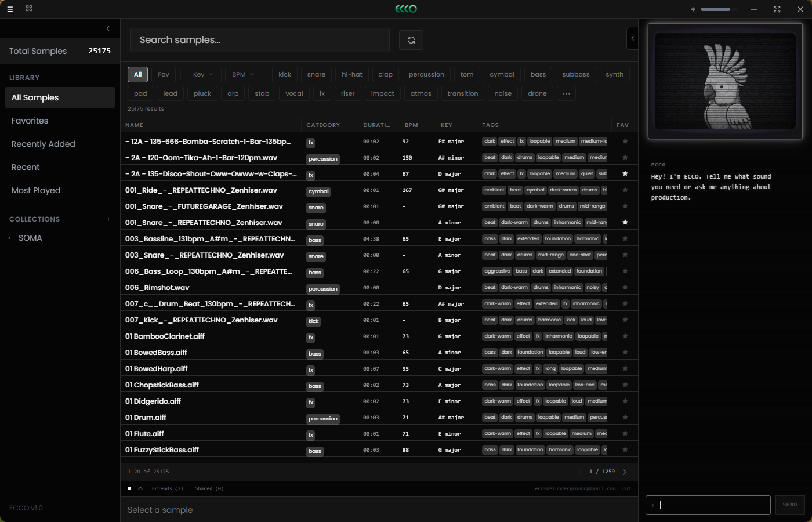Filter by transition category

click(462, 93)
